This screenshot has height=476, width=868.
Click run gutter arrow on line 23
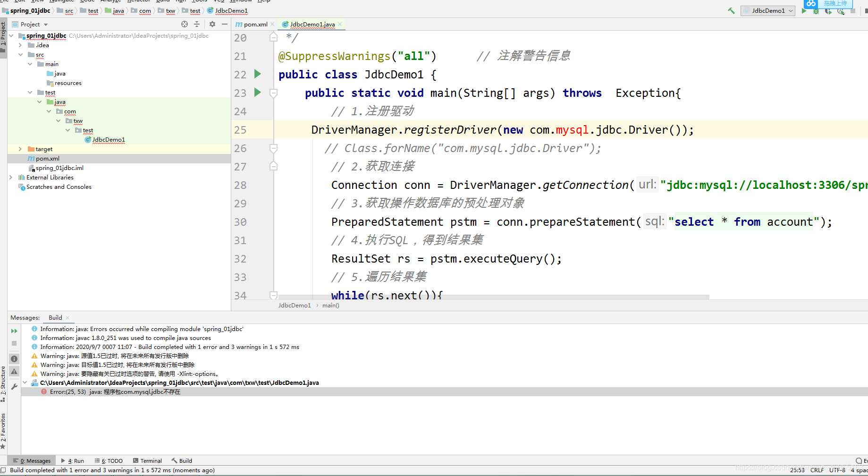(x=258, y=92)
